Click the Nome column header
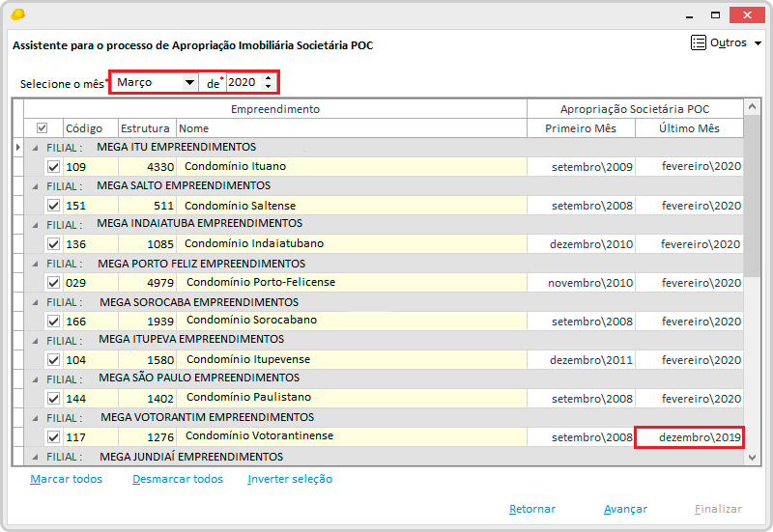 (x=352, y=128)
